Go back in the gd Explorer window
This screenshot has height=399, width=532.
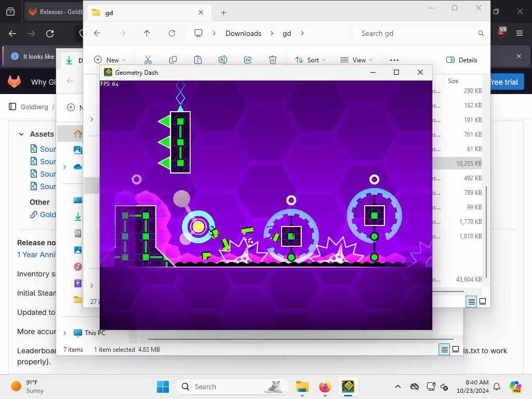[x=97, y=33]
